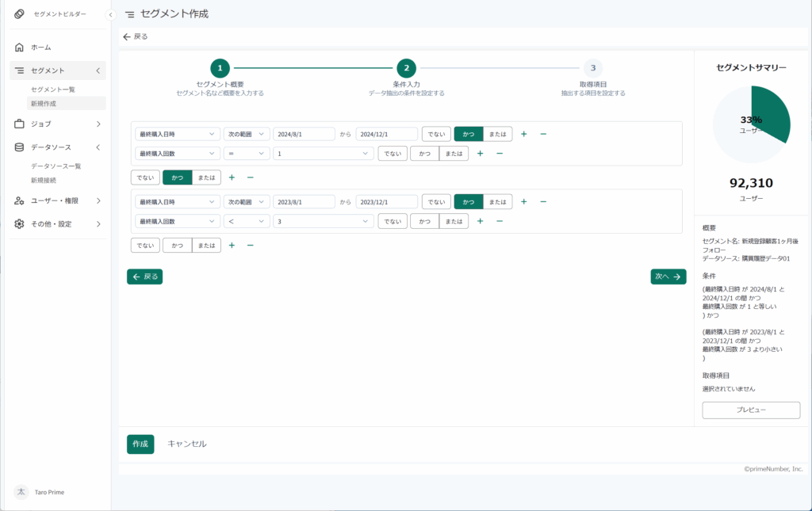Select または in the 最終購入回数 = 1 row
The image size is (812, 511).
coord(454,154)
